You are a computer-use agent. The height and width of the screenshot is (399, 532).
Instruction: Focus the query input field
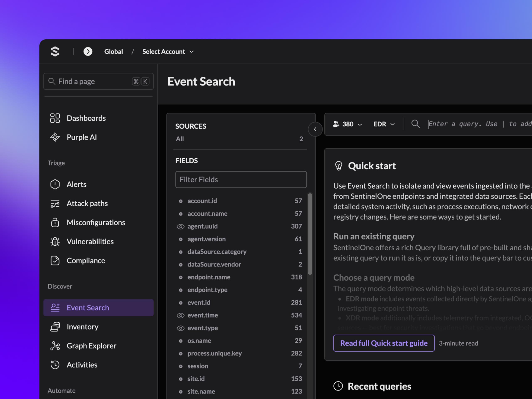[480, 124]
